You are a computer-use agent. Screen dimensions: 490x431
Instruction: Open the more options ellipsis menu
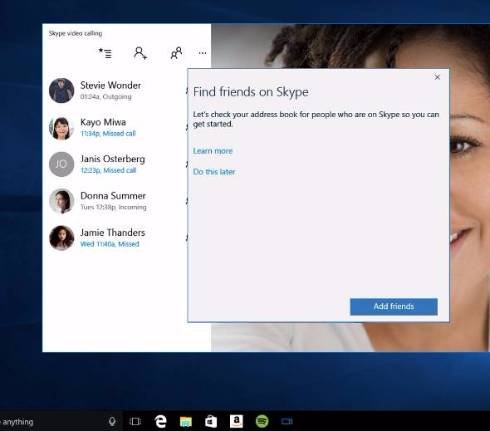coord(202,53)
